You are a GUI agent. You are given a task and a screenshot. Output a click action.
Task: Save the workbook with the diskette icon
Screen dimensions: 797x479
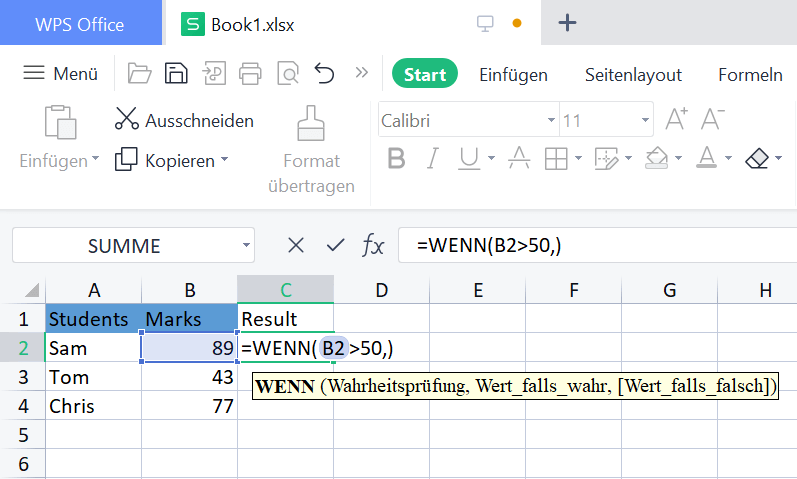[176, 74]
